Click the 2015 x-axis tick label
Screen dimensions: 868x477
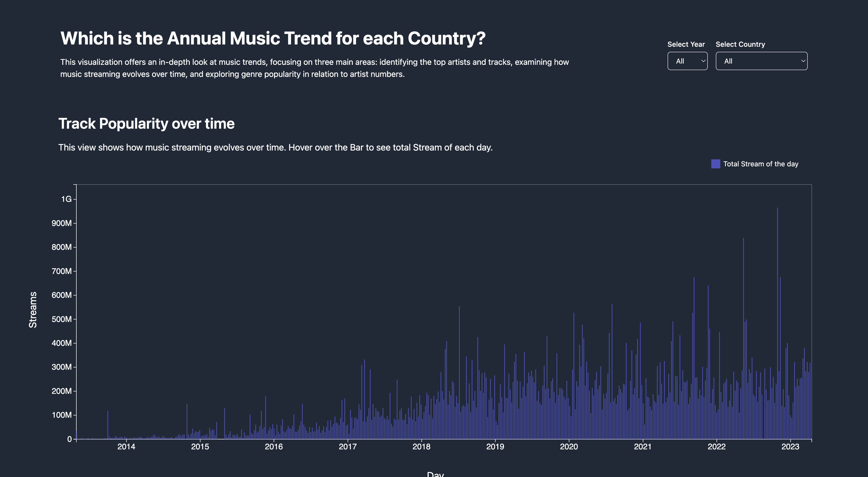200,447
